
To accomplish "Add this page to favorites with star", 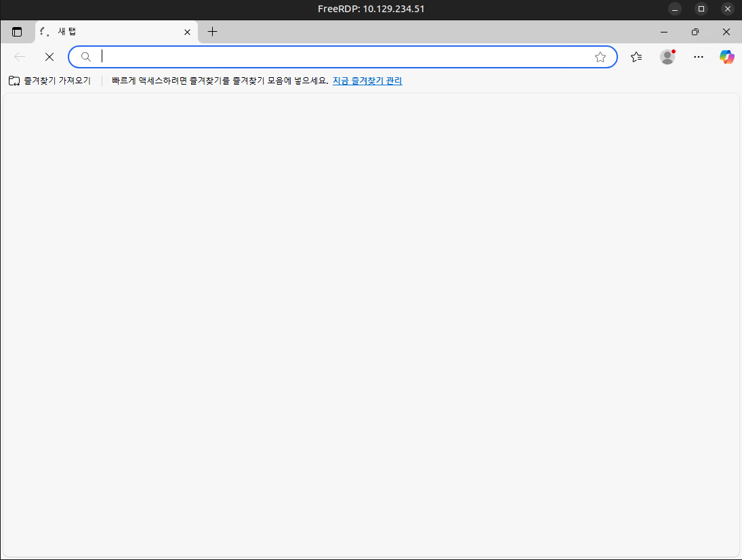I will pyautogui.click(x=600, y=57).
